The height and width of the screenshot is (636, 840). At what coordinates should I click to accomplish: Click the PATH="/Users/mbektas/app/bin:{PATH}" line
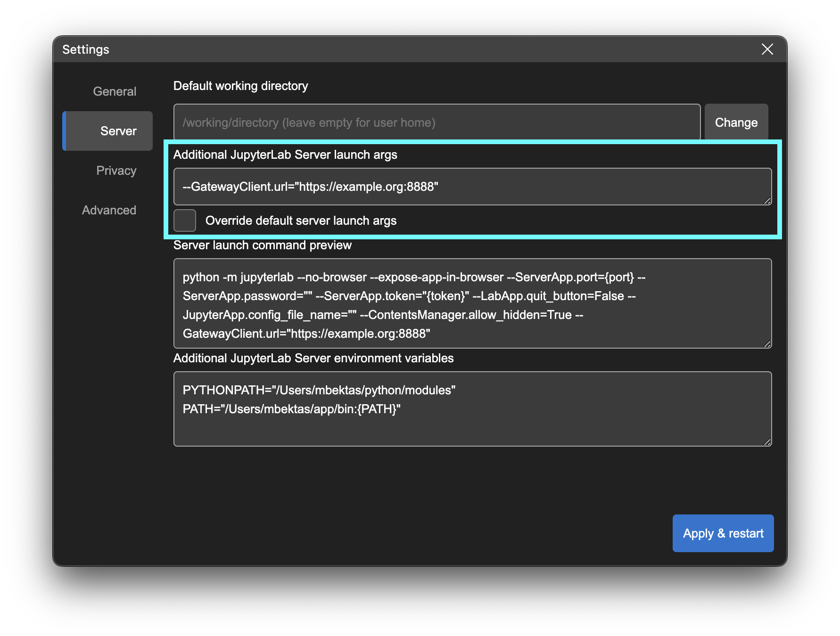(292, 409)
